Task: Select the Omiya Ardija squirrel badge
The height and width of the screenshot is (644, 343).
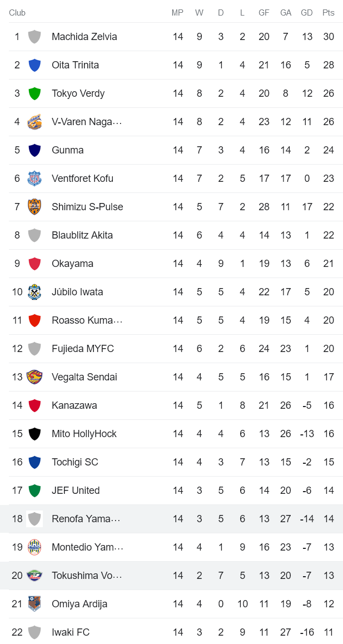Action: (34, 603)
